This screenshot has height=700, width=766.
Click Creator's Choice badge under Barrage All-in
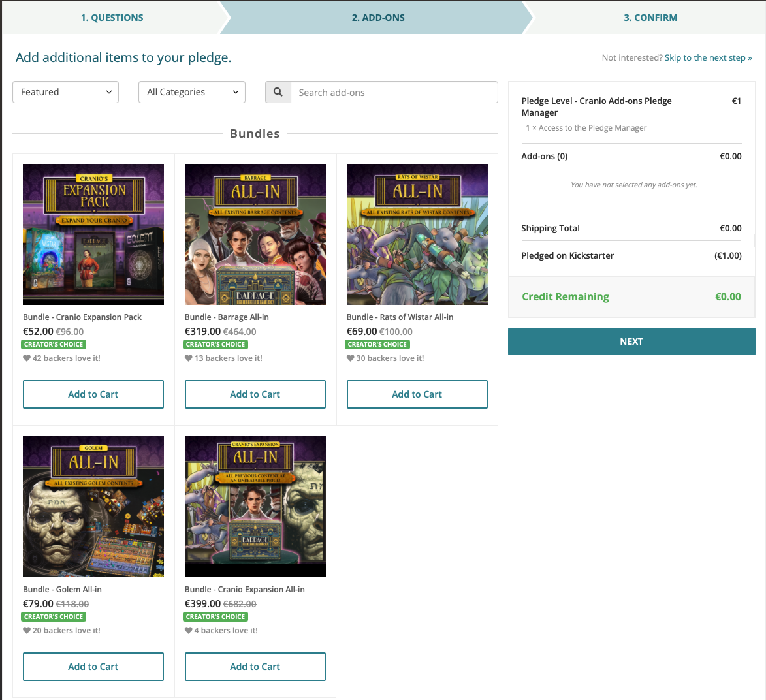pos(215,344)
